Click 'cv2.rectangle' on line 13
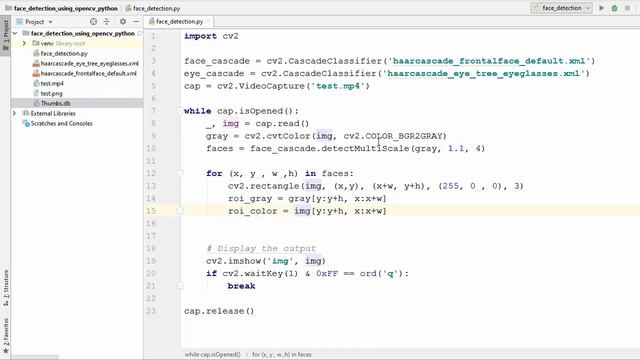The height and width of the screenshot is (360, 640). click(x=264, y=186)
